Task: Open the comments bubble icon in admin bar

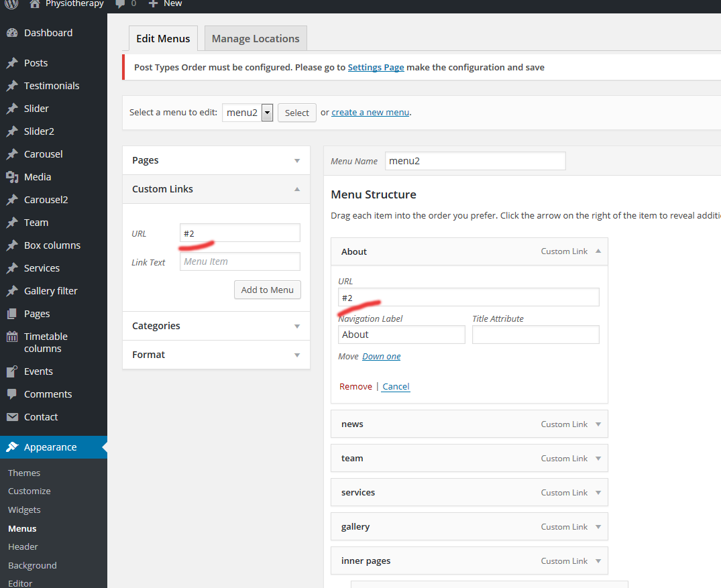Action: [121, 3]
